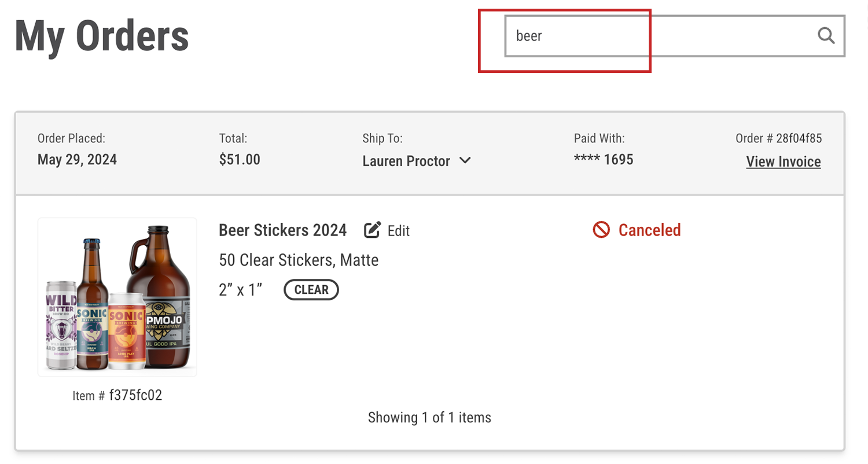This screenshot has height=464, width=868.
Task: Open the View Invoice link
Action: pyautogui.click(x=784, y=161)
